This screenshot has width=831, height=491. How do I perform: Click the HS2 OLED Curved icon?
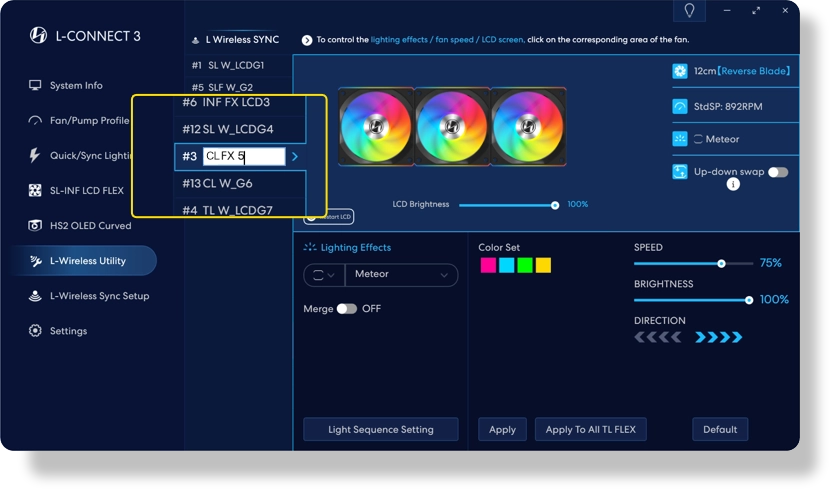click(x=35, y=225)
